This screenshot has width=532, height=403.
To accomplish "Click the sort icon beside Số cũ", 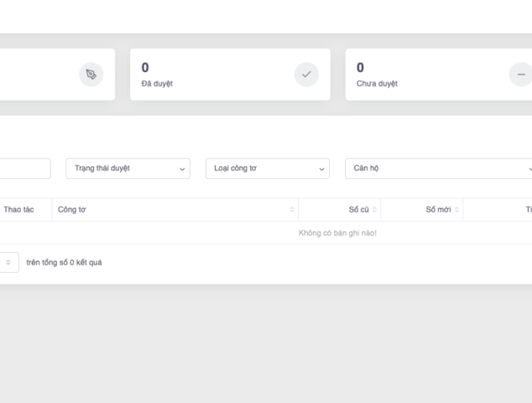I will point(374,210).
